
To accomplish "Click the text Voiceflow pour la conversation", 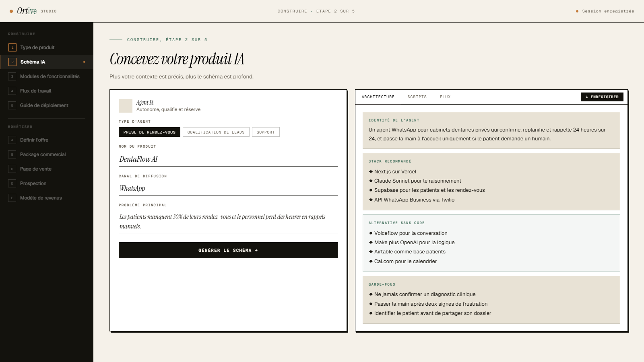I will click(411, 233).
